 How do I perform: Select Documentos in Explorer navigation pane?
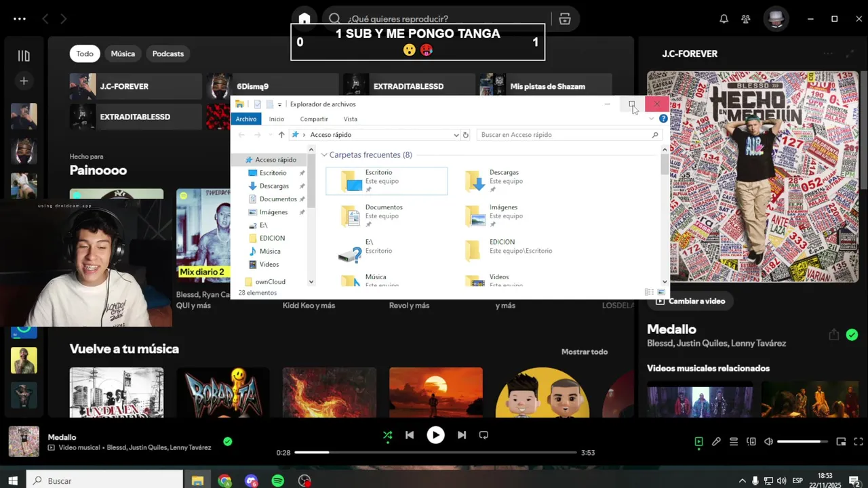pos(278,199)
